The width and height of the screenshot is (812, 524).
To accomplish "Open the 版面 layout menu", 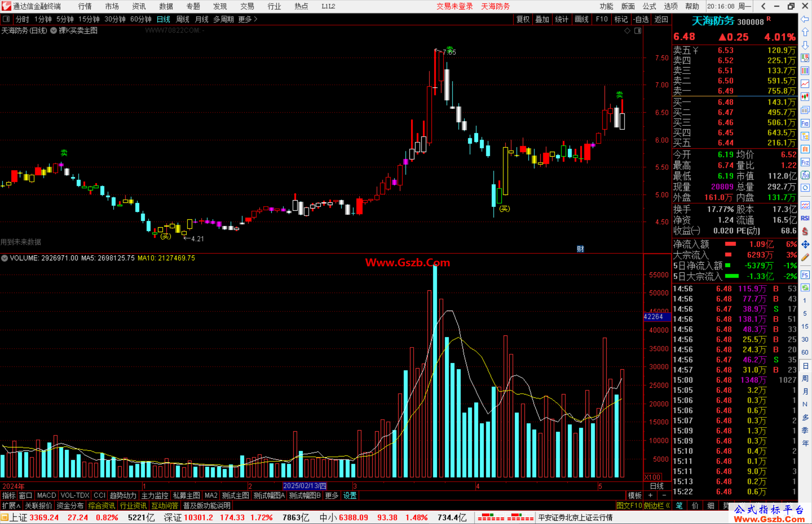I will coord(628,6).
